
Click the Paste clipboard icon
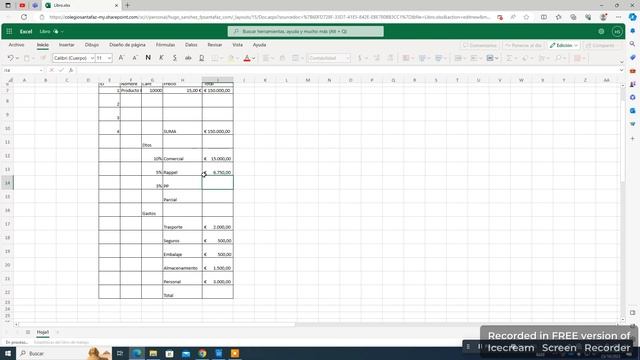[x=27, y=58]
